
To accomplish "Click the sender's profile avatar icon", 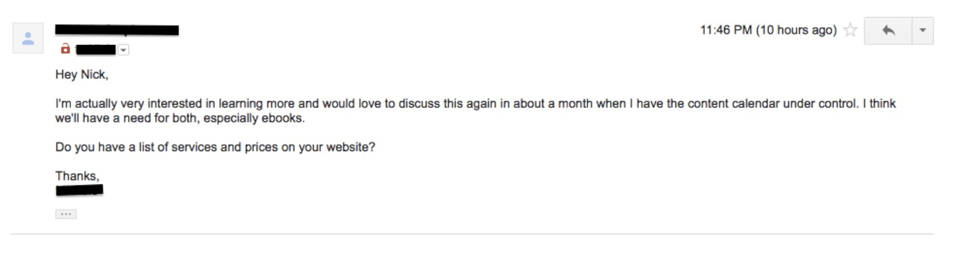I will (28, 38).
